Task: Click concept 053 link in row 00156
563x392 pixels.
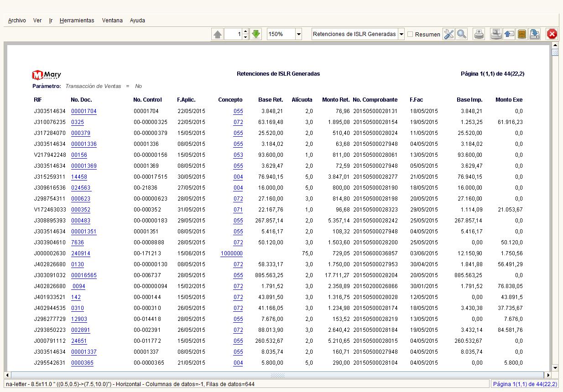Action: pos(238,155)
